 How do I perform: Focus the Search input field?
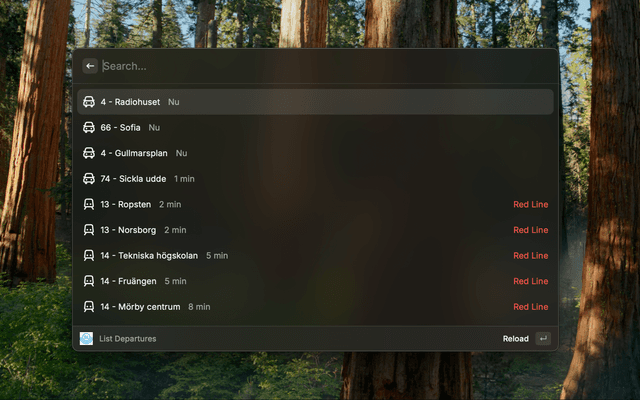click(x=327, y=66)
